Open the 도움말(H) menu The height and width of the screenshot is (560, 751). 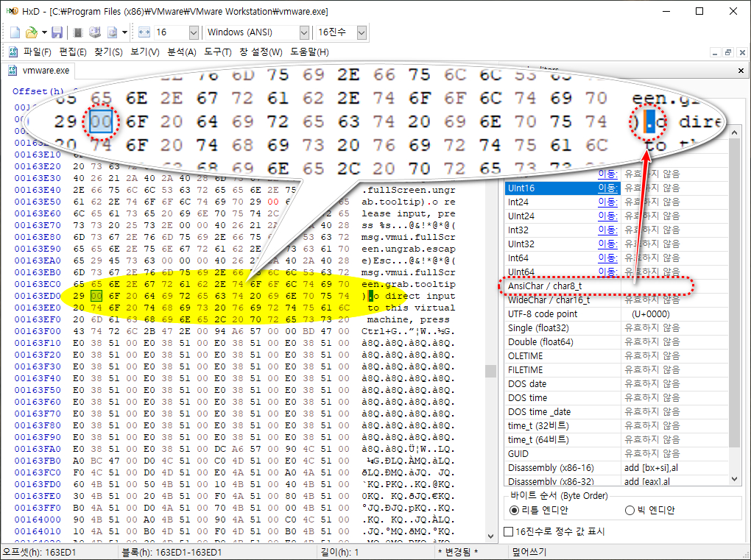309,52
